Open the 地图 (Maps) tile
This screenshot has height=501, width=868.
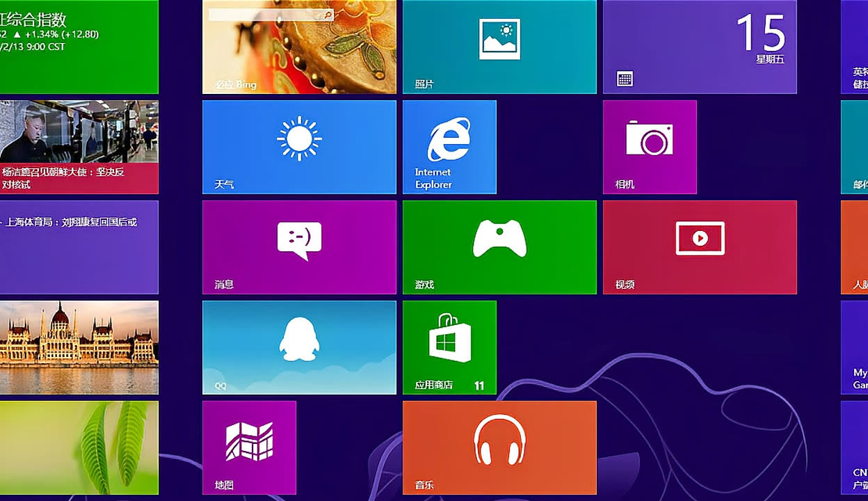click(x=249, y=447)
